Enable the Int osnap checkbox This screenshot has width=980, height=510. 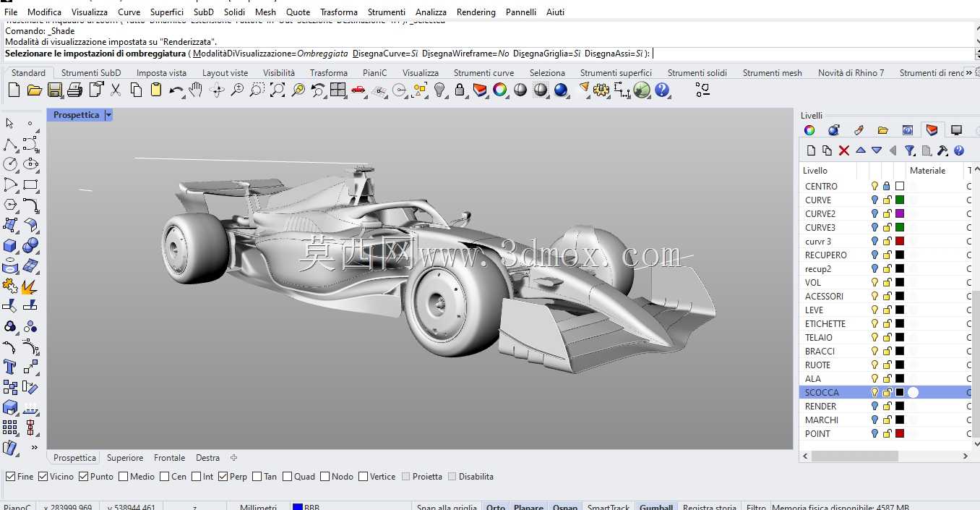coord(196,477)
